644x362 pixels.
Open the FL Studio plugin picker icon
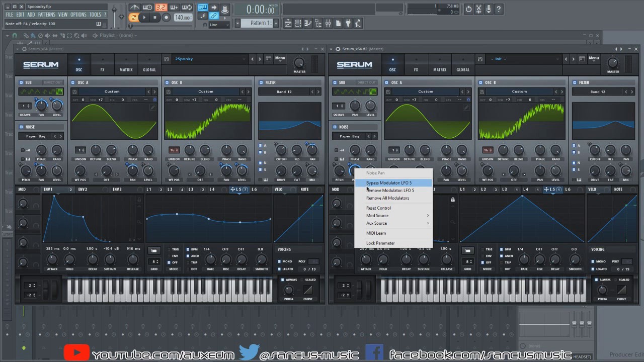click(348, 23)
